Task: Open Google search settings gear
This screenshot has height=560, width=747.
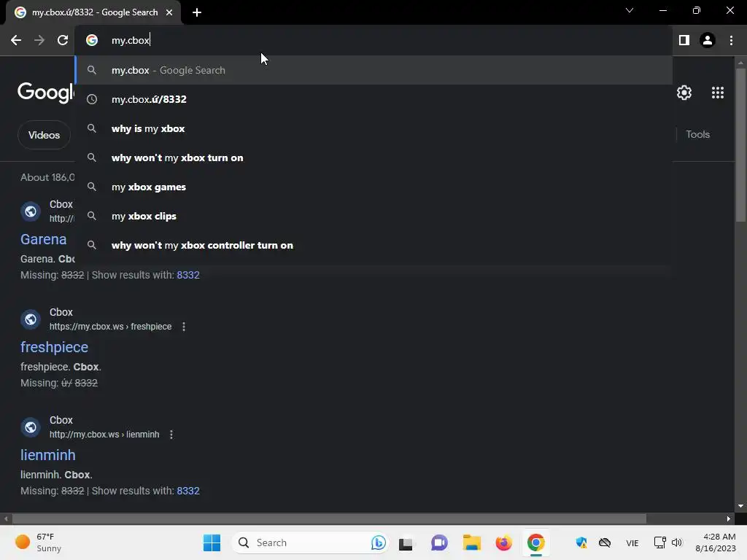Action: point(684,93)
